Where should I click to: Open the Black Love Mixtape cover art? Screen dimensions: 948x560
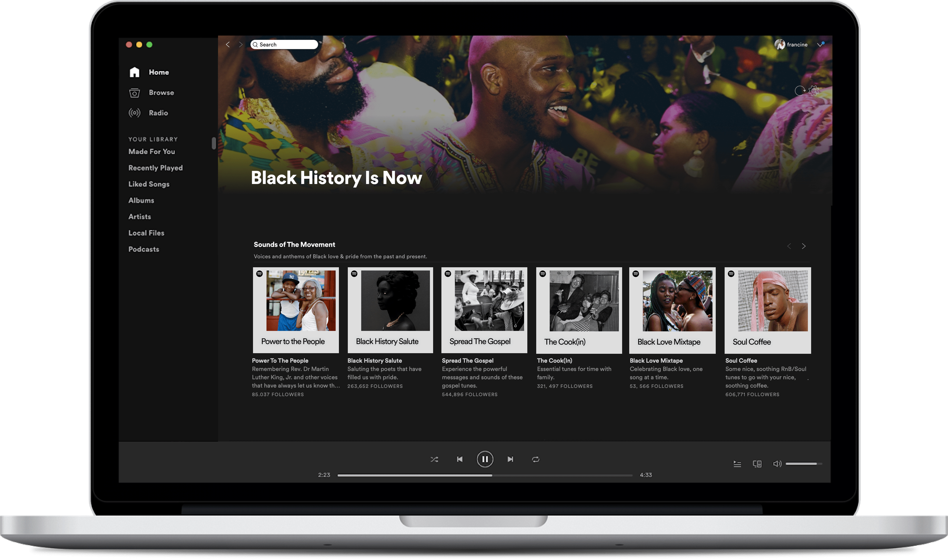coord(672,310)
